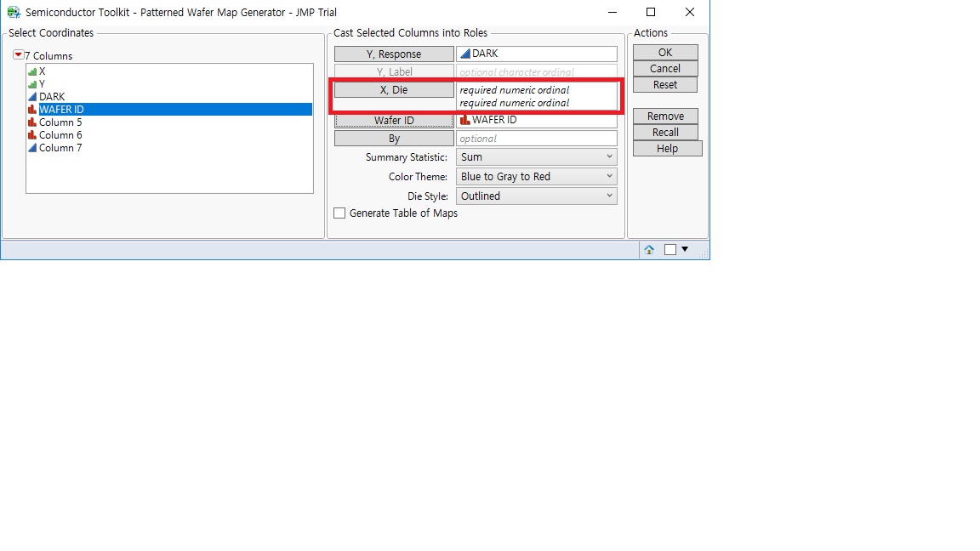
Task: Click the home icon in the status bar
Action: [x=647, y=248]
